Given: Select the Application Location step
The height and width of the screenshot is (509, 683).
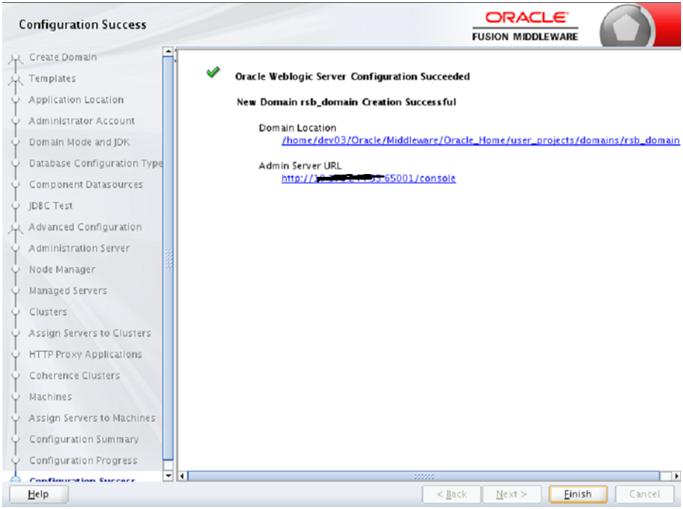Looking at the screenshot, I should [76, 100].
